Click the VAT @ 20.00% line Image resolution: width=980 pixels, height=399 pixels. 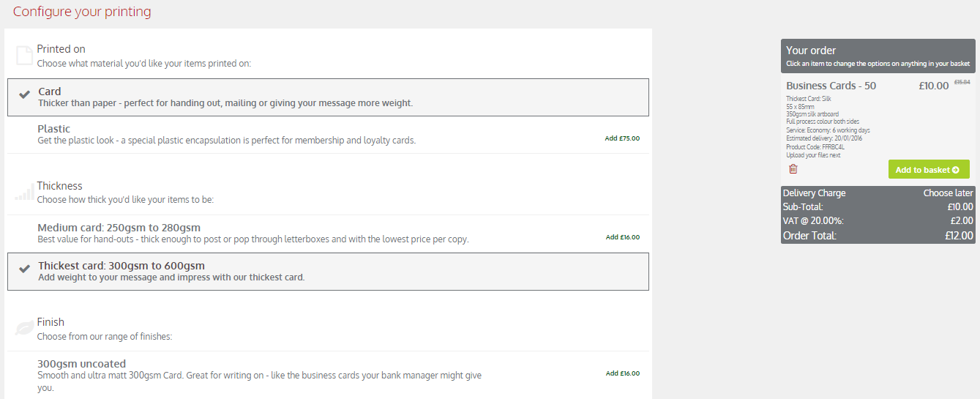[878, 220]
